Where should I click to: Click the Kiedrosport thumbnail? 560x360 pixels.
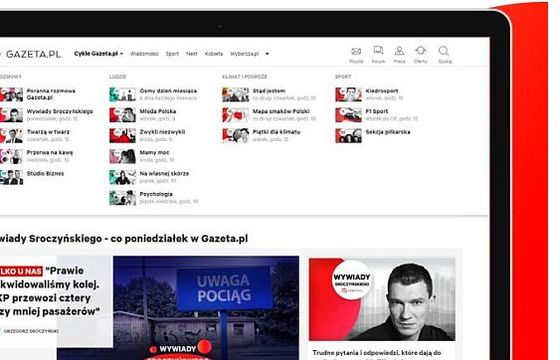(348, 95)
